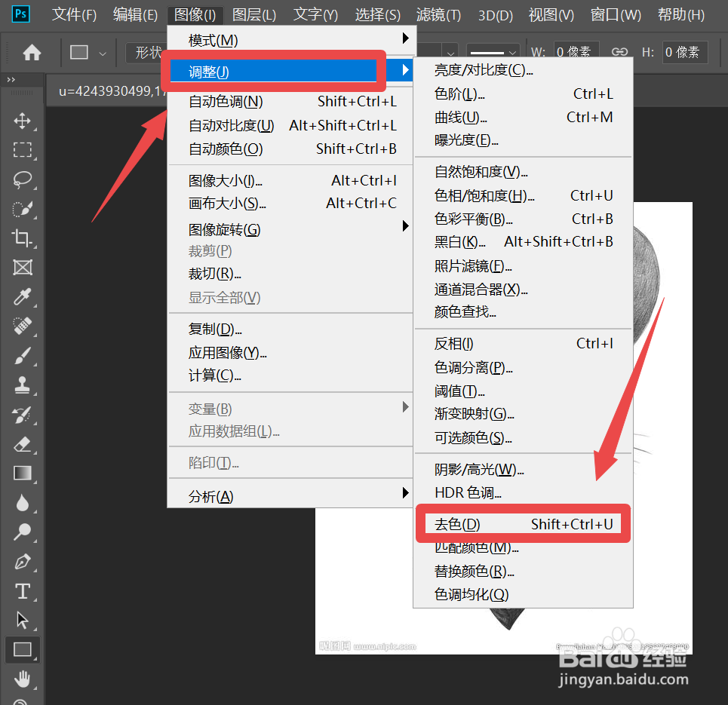Select the Lasso tool
Image resolution: width=728 pixels, height=705 pixels.
click(x=23, y=179)
